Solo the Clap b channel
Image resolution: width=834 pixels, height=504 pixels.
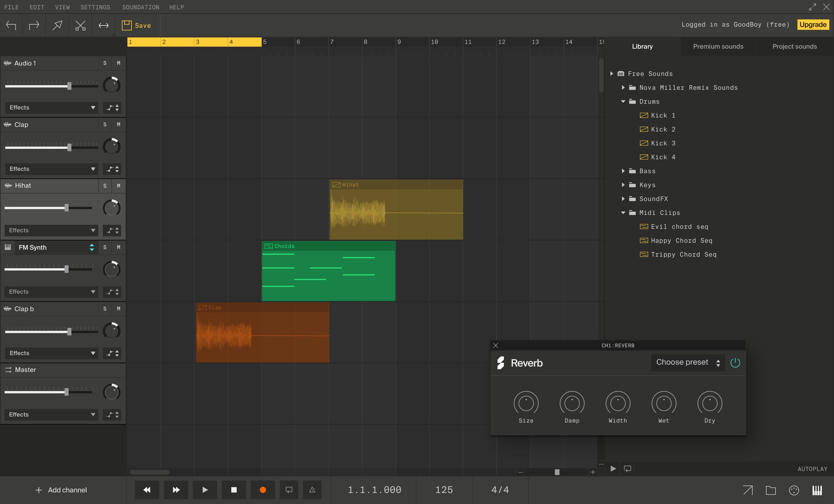(104, 308)
